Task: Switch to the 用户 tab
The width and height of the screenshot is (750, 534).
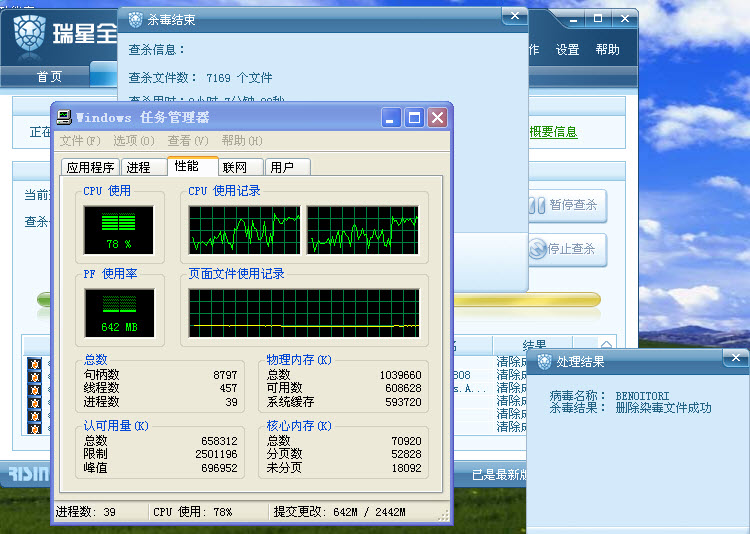Action: (x=282, y=167)
